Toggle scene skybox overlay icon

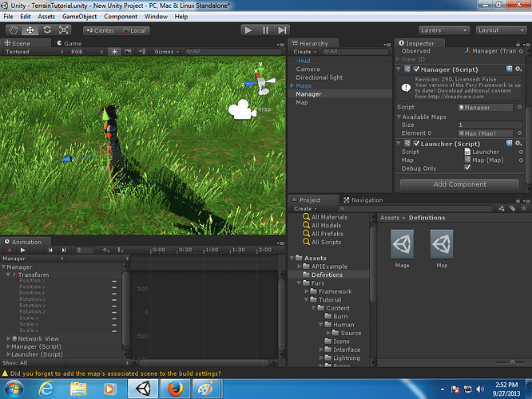(x=128, y=52)
